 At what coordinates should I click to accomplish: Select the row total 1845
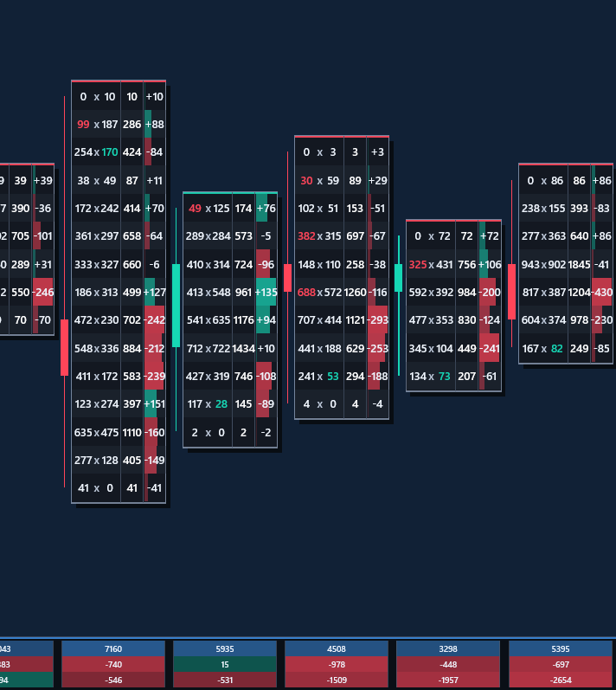580,264
